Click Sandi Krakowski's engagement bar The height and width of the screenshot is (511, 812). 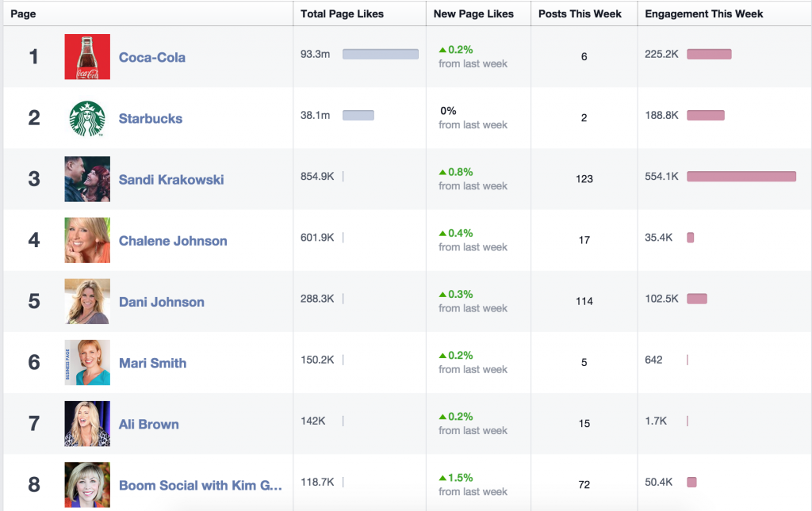click(x=741, y=175)
